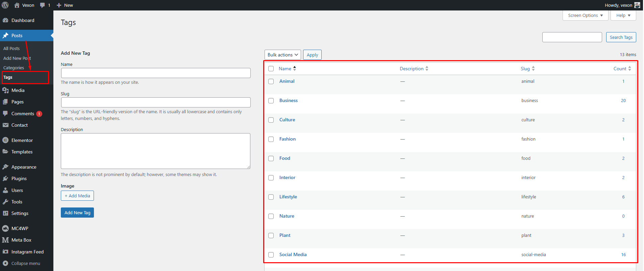Click the Appearance paintbrush icon
Screen dimensions: 644x271
tap(5, 167)
